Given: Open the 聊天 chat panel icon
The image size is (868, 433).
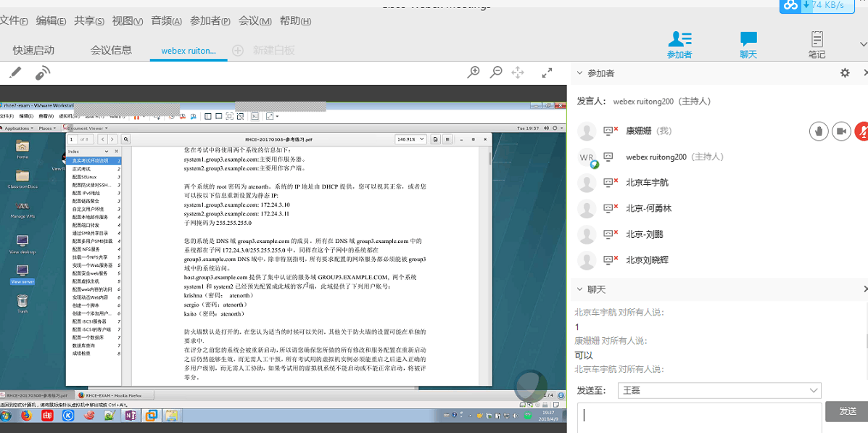Looking at the screenshot, I should coord(748,45).
